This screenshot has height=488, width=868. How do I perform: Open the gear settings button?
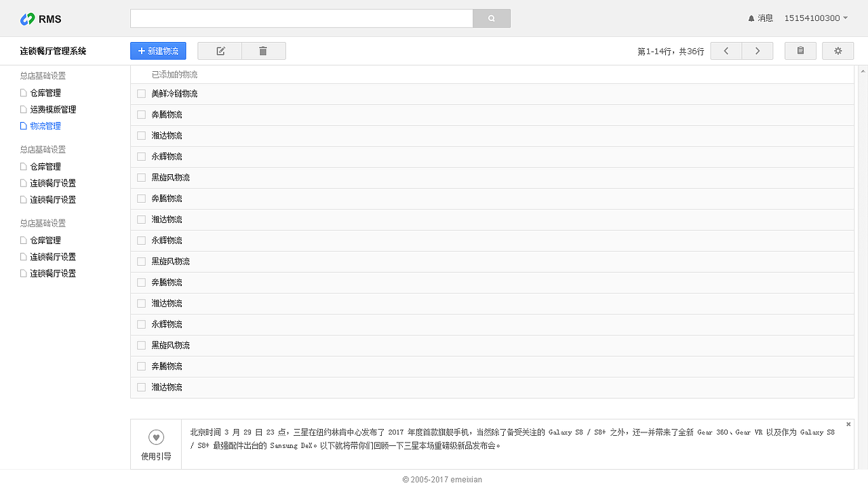[x=838, y=51]
